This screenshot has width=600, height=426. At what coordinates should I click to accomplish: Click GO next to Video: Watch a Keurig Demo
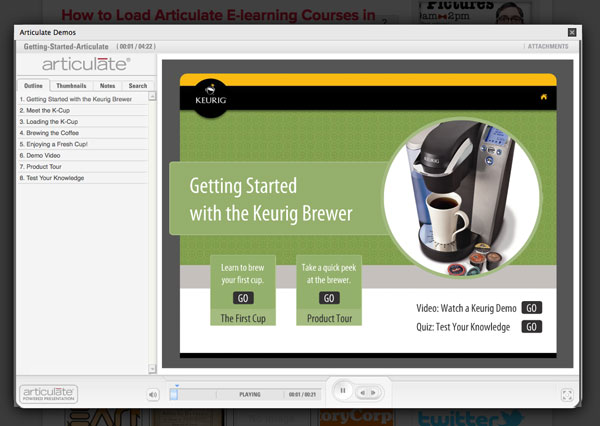[532, 308]
